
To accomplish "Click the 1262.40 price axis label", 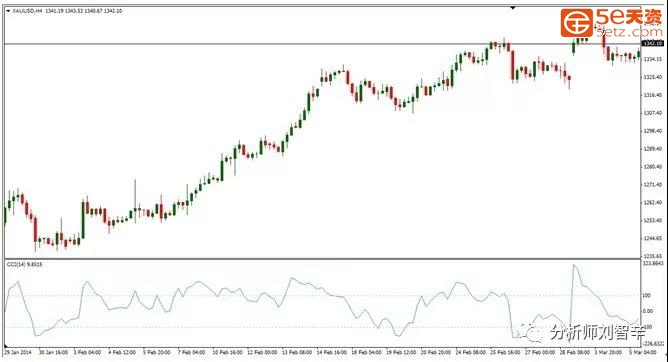I will 653,202.
